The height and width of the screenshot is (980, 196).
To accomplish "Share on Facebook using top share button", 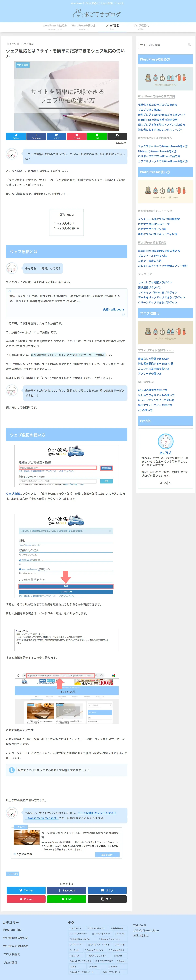I will 36,136.
